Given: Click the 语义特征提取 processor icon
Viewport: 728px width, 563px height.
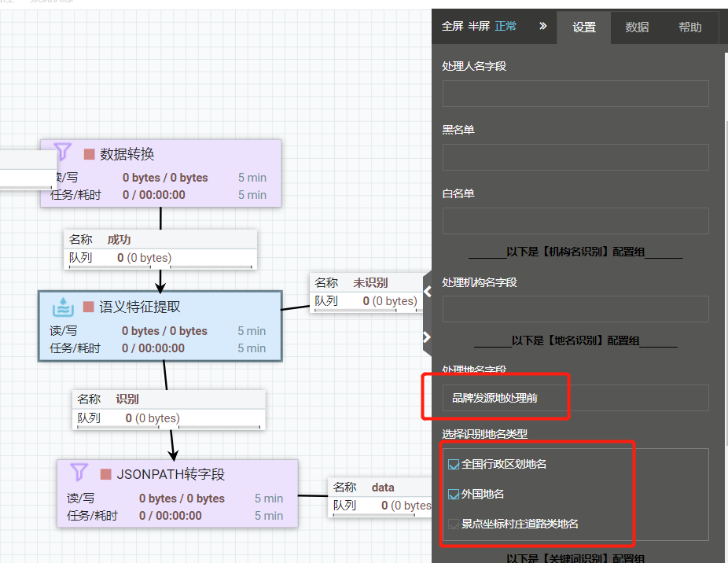Looking at the screenshot, I should point(63,307).
